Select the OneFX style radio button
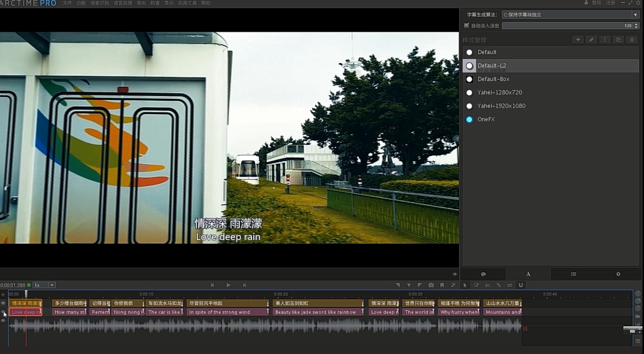This screenshot has height=354, width=644. tap(469, 119)
